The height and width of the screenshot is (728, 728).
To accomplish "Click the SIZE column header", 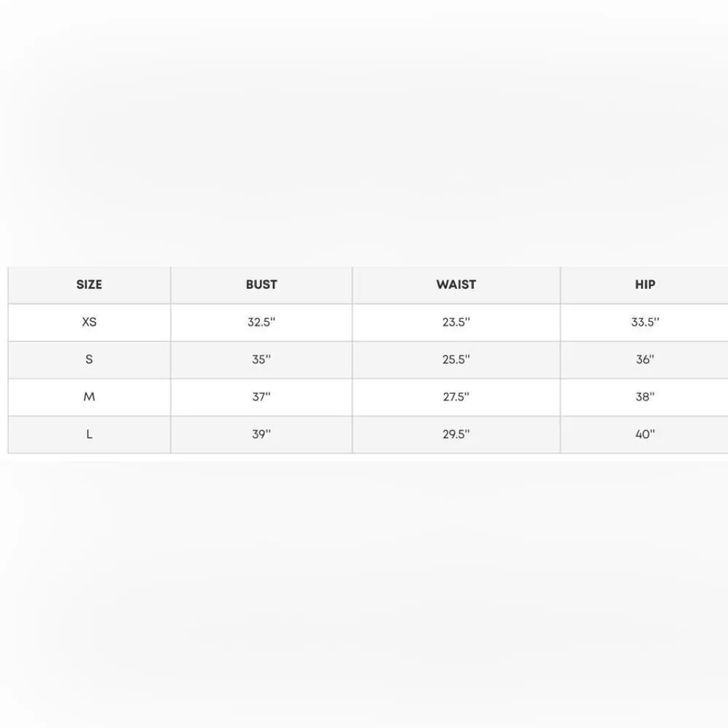I will [x=89, y=285].
